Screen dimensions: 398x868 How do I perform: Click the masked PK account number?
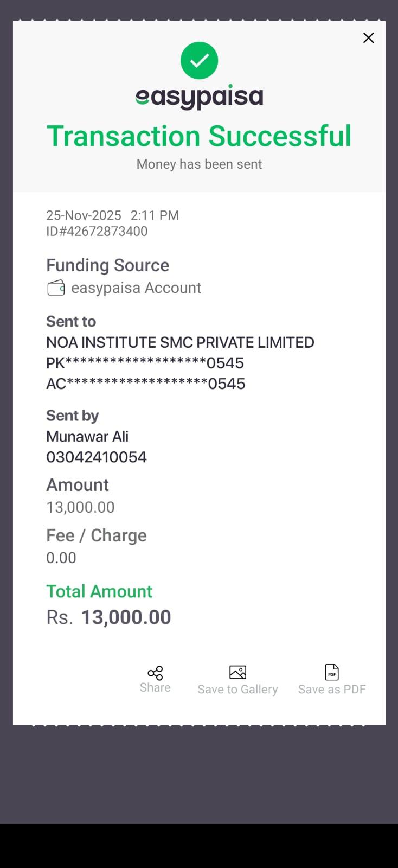145,363
